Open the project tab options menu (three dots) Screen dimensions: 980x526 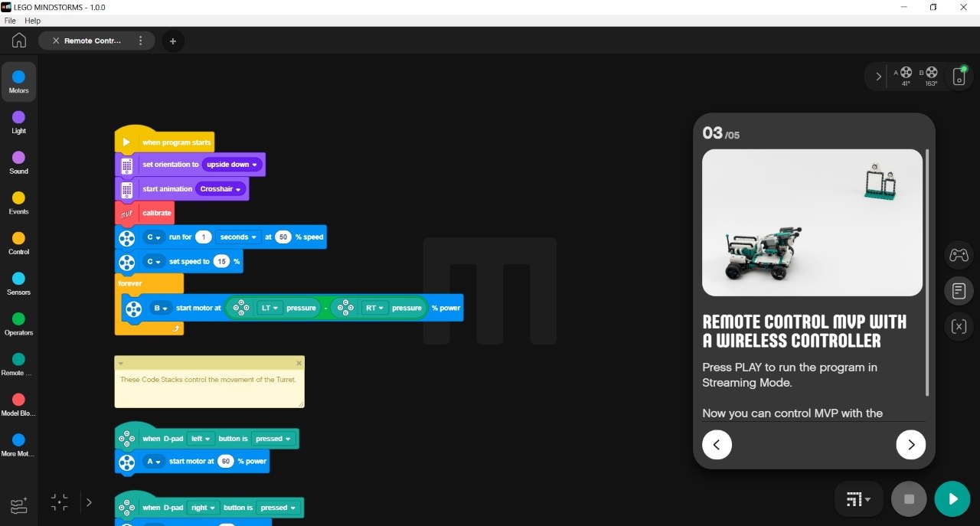pos(140,41)
